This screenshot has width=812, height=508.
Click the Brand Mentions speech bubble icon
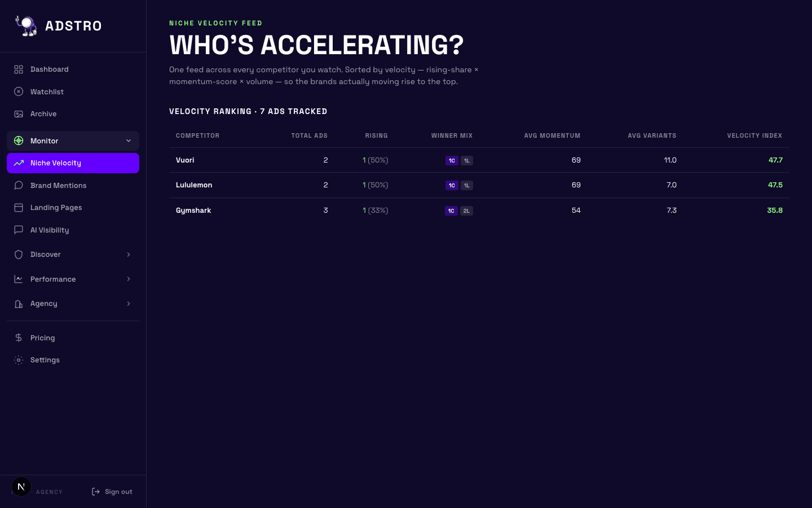[x=19, y=186]
